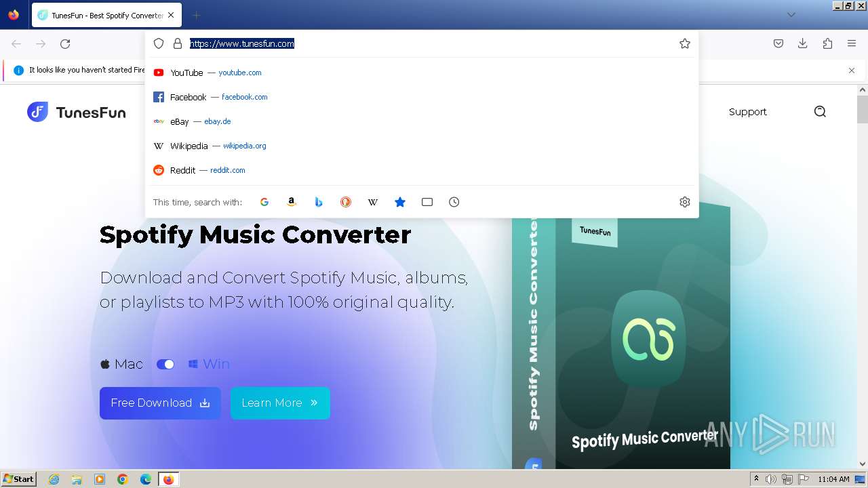The image size is (868, 488).
Task: Click the notification info icon
Action: (x=18, y=70)
